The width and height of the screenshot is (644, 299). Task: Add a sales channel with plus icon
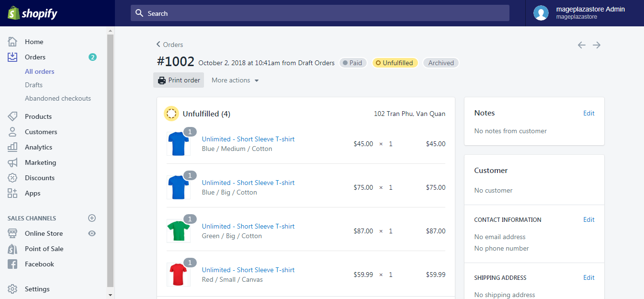tap(92, 218)
